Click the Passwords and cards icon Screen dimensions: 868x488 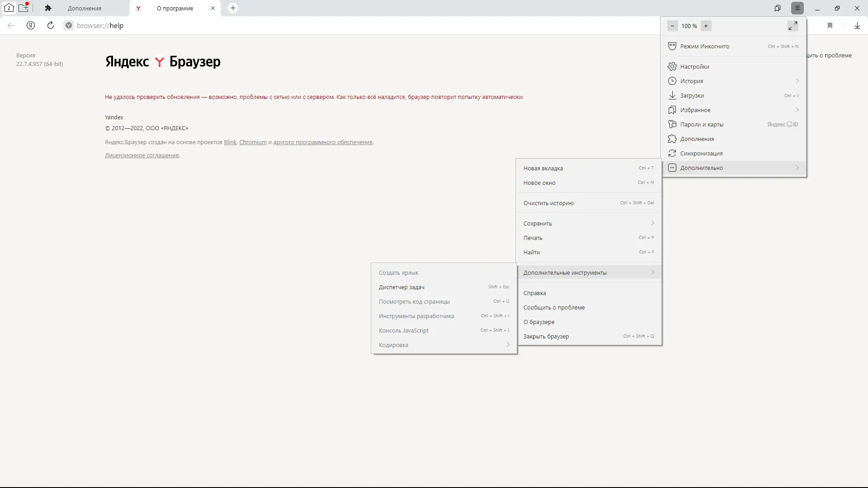coord(672,124)
